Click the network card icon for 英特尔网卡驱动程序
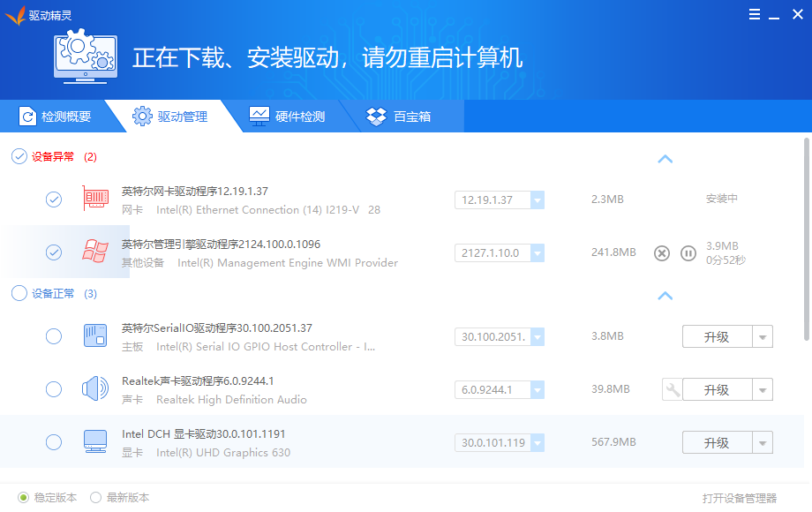The width and height of the screenshot is (812, 512). (x=95, y=199)
